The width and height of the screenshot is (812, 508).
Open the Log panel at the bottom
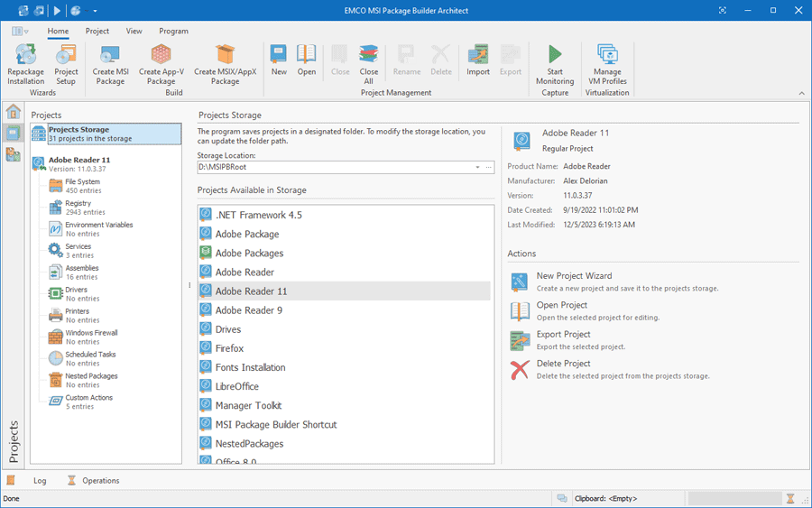click(40, 481)
